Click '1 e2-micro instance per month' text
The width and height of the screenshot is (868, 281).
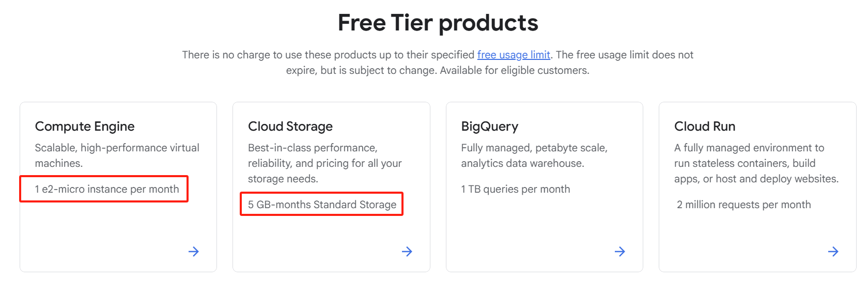(x=107, y=189)
